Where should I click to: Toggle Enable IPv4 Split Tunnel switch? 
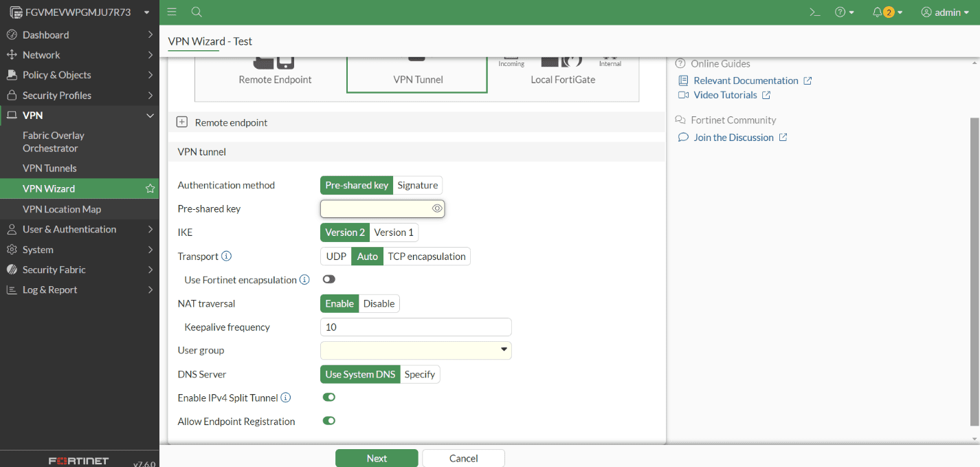pos(329,397)
